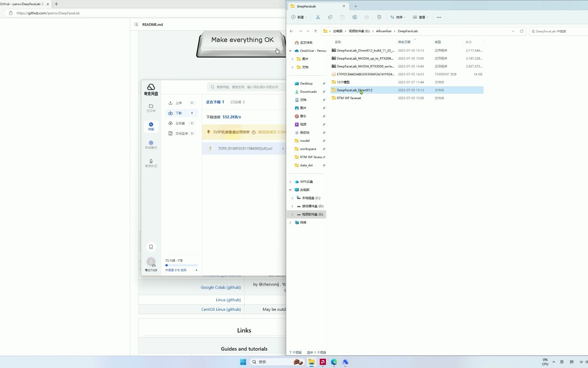588x368 pixels.
Task: Select the 13个模型 folder
Action: pos(407,82)
